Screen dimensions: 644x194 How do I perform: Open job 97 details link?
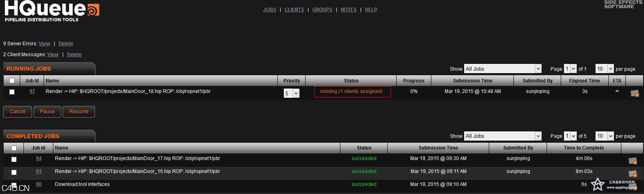pos(32,91)
